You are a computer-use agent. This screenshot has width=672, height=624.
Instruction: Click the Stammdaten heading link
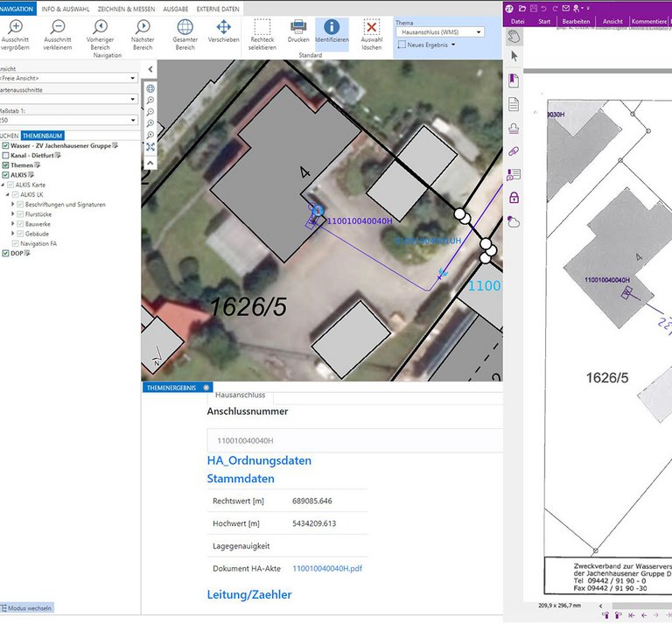[x=241, y=479]
